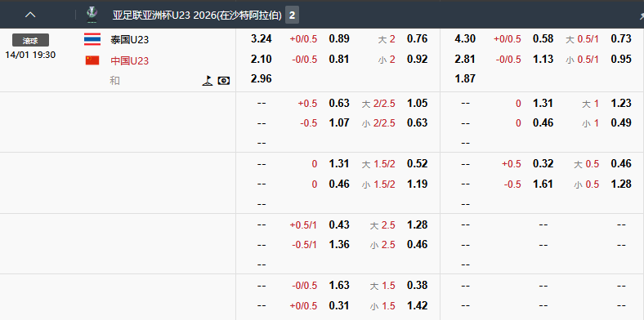The width and height of the screenshot is (644, 320).
Task: Click the China flag icon
Action: (92, 60)
